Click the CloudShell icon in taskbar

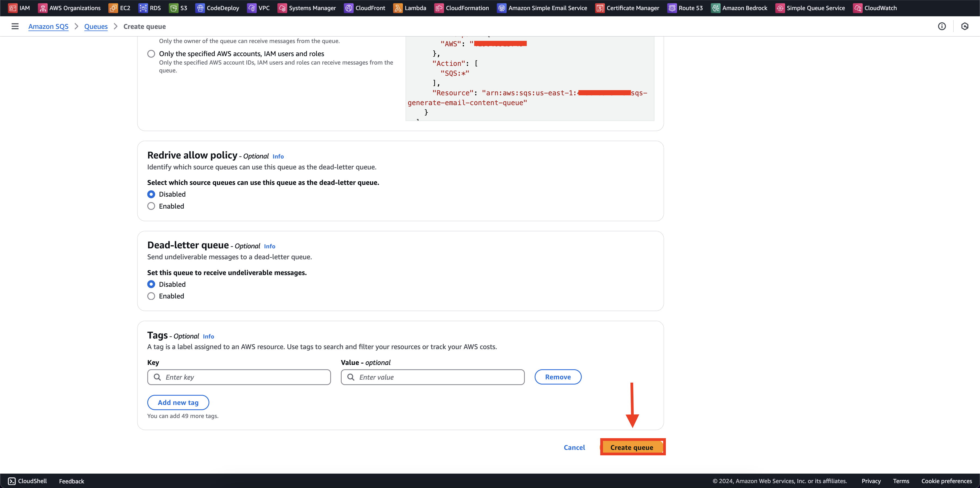[x=12, y=480]
